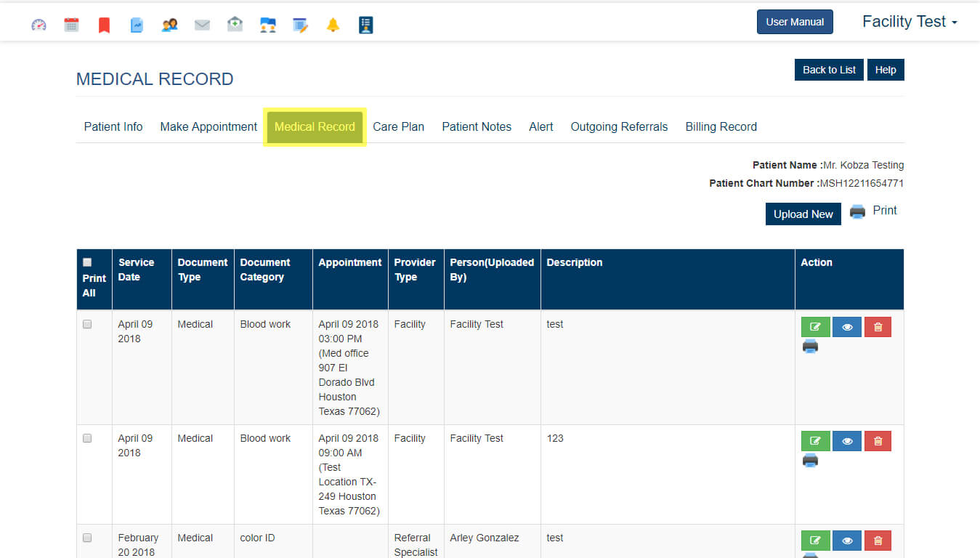View the record with description '123'

click(x=846, y=441)
